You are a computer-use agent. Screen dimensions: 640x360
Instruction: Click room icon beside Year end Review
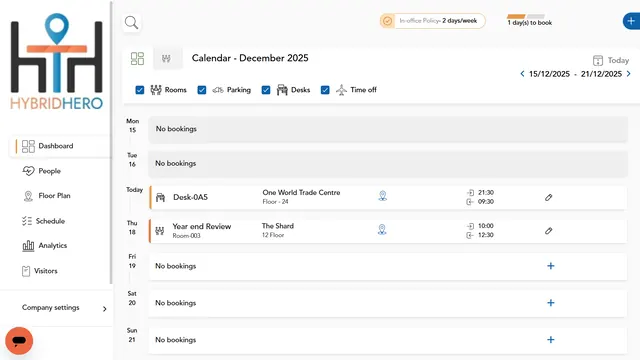tap(160, 231)
